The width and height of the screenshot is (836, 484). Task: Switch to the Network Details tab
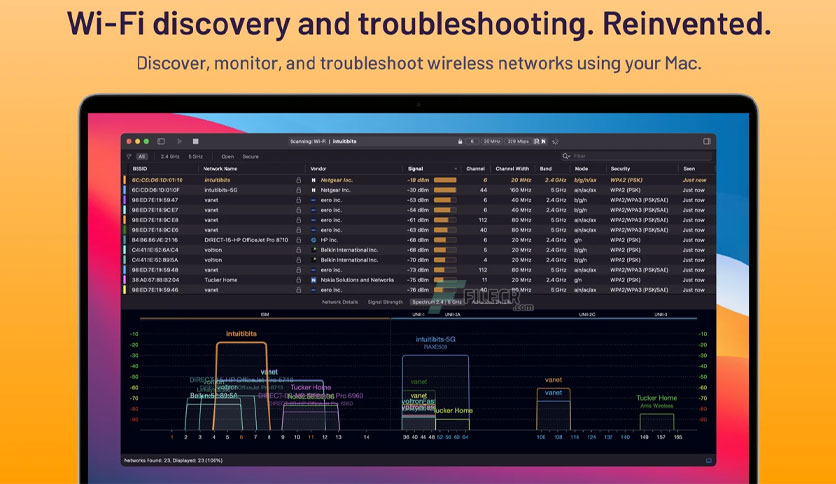340,302
